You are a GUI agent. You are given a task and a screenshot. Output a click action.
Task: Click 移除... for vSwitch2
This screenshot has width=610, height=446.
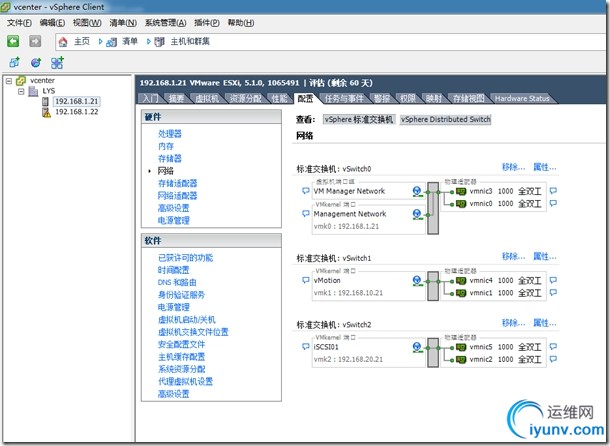coord(514,323)
